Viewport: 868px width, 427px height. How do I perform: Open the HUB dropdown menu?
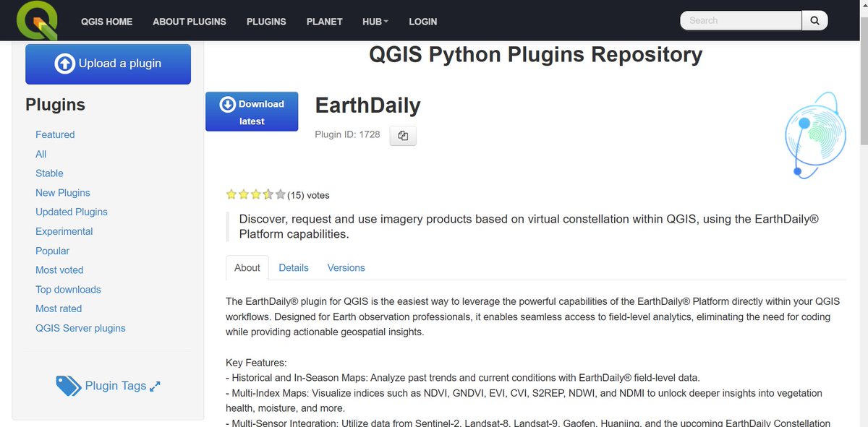click(375, 22)
